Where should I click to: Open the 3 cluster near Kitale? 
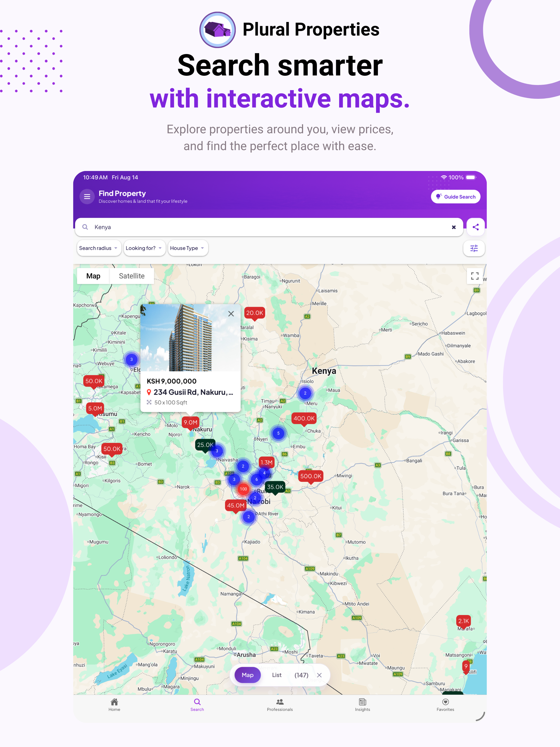point(132,359)
